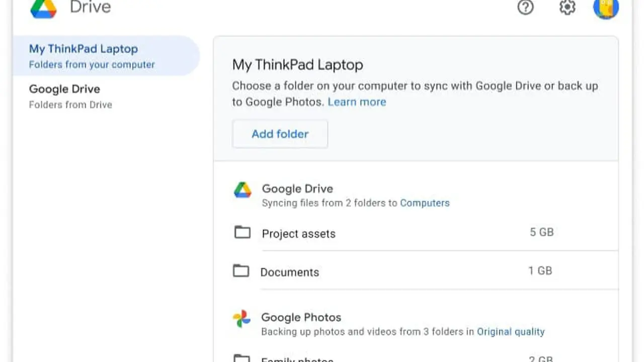Open the Learn more link
The width and height of the screenshot is (644, 362).
click(x=357, y=102)
